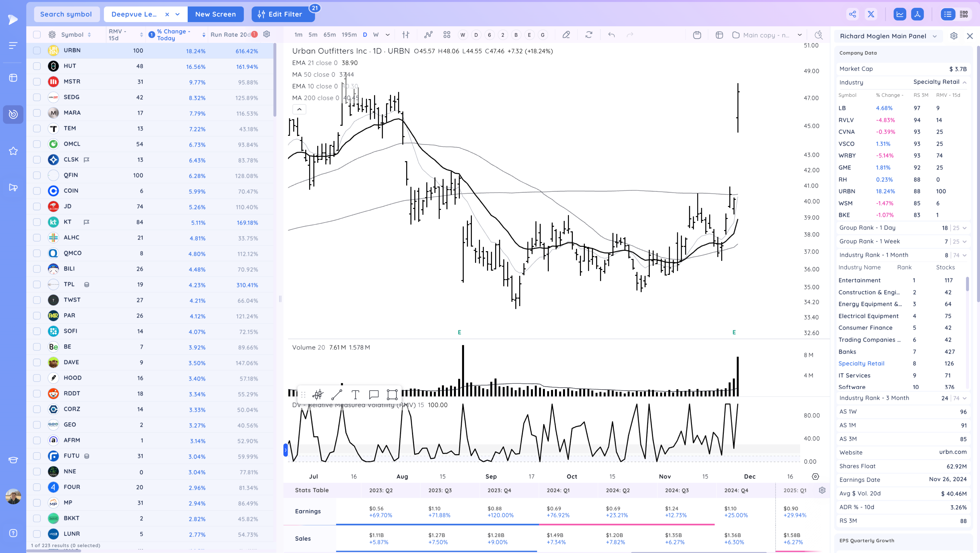Select the 5m timeframe
980x553 pixels.
click(x=313, y=35)
